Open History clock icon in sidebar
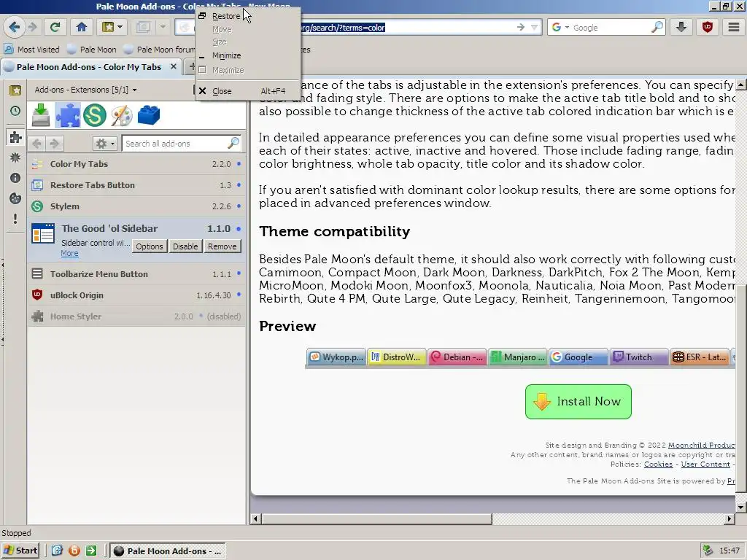The width and height of the screenshot is (747, 560). pos(15,111)
